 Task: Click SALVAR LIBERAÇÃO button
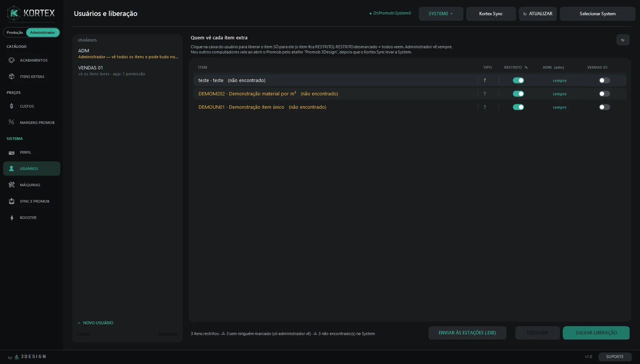pos(596,333)
